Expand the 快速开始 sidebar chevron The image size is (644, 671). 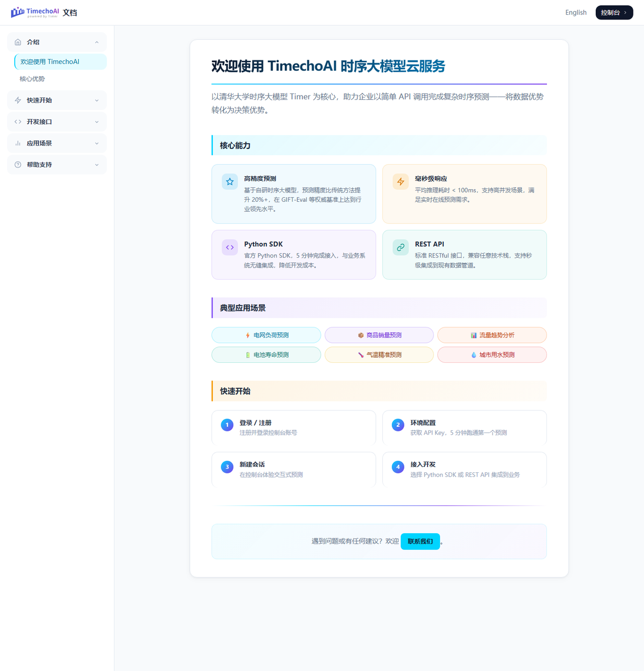(96, 100)
